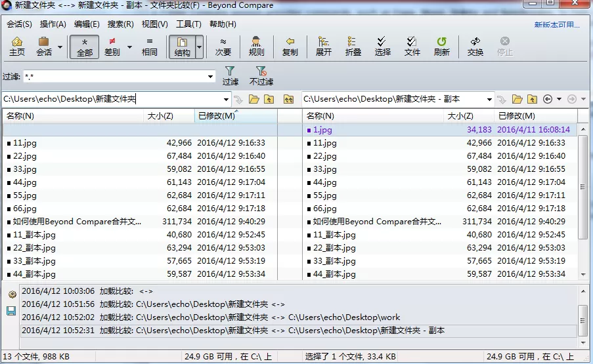Open the 结构 dropdown arrow

point(199,47)
